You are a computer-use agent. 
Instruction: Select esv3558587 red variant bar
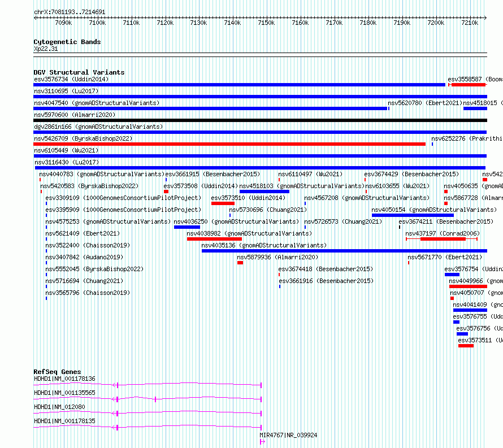[469, 85]
